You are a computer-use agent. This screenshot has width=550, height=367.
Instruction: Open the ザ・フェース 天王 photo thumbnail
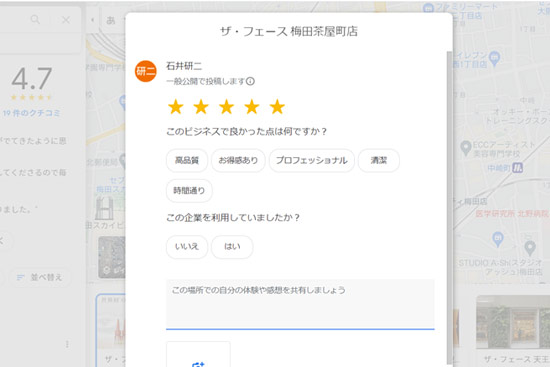pyautogui.click(x=513, y=322)
